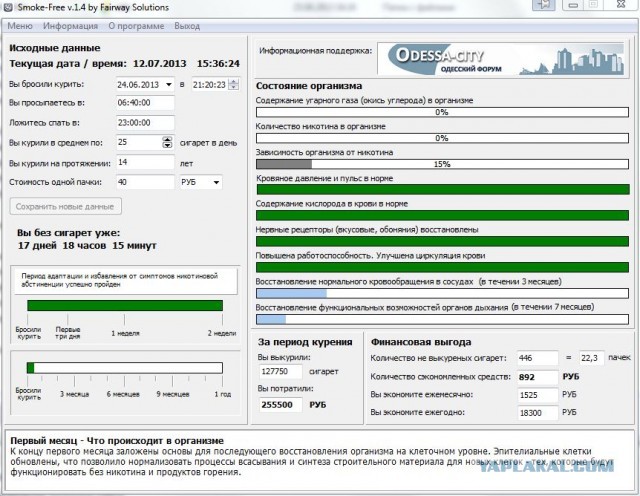Click the '2 недели' timeline label
This screenshot has height=496, width=640.
click(222, 334)
